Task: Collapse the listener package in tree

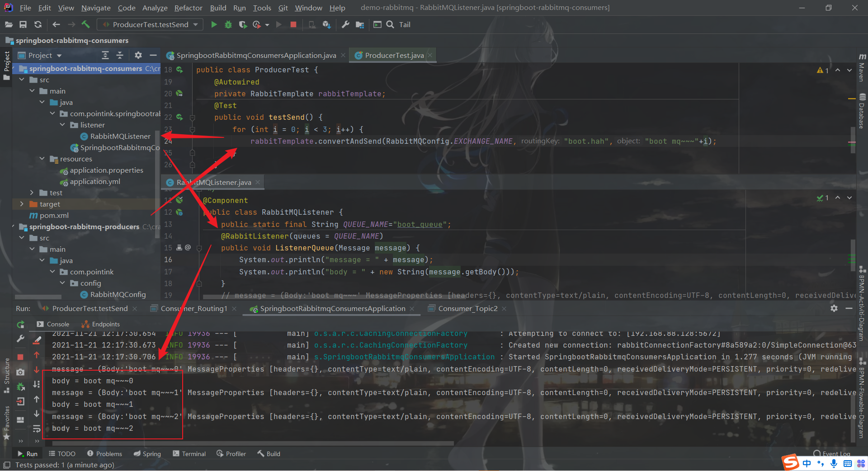Action: point(62,125)
